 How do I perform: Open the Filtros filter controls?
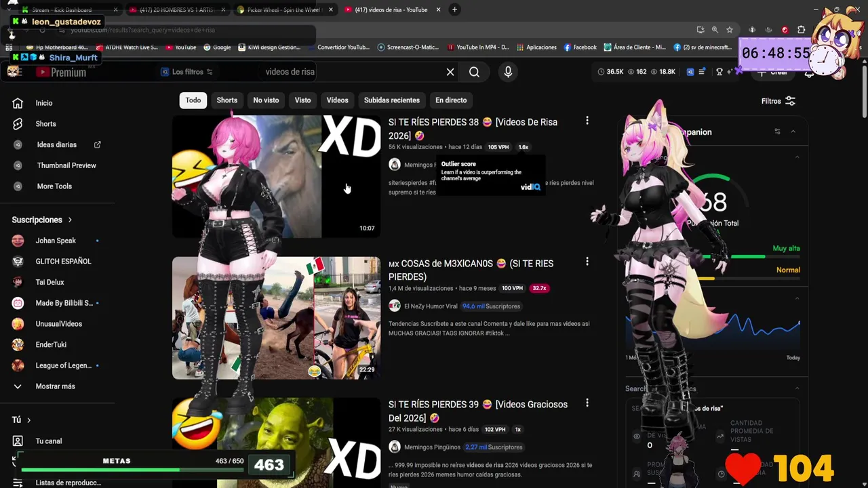click(x=778, y=101)
